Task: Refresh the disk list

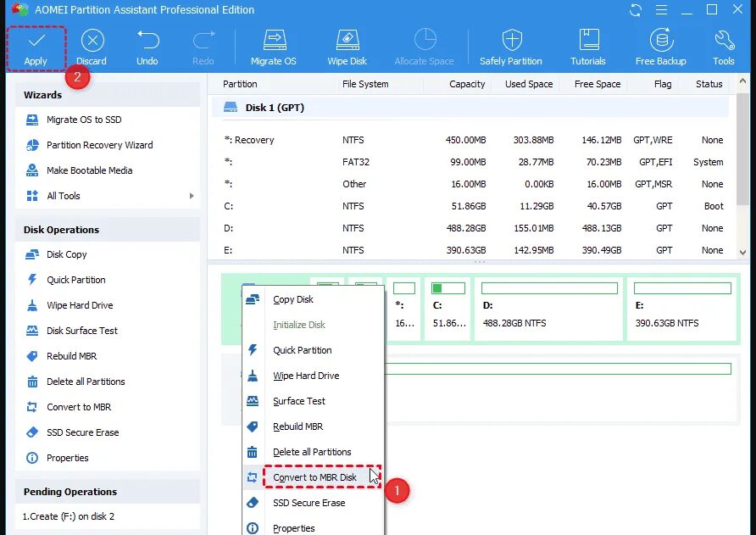Action: pyautogui.click(x=635, y=9)
